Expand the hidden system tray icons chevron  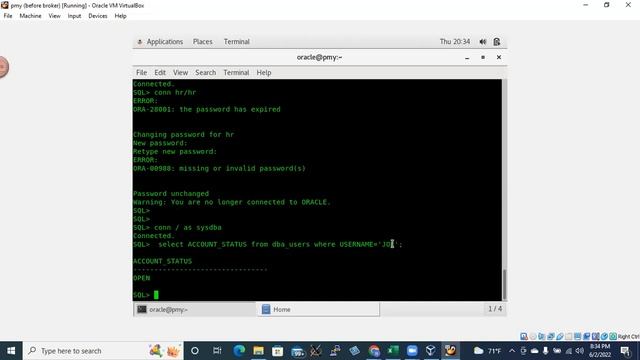pos(512,351)
